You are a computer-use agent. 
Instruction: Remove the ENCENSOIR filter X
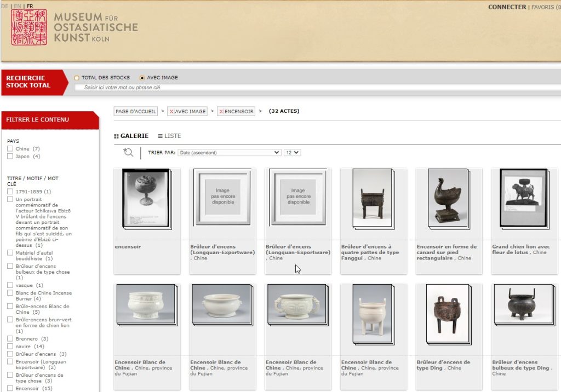221,111
